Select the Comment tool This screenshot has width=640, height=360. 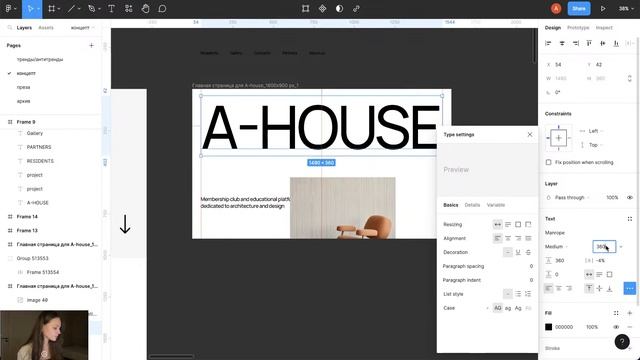(162, 9)
